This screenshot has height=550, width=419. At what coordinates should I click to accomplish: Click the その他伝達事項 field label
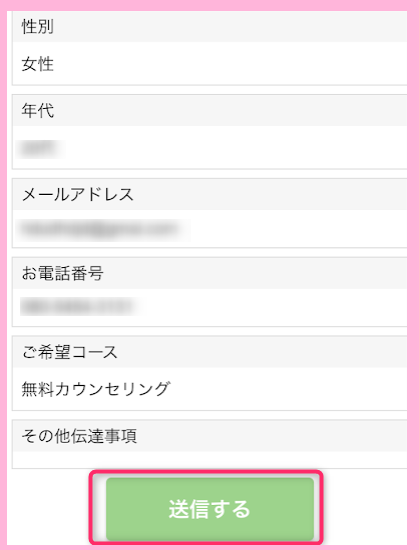(79, 436)
